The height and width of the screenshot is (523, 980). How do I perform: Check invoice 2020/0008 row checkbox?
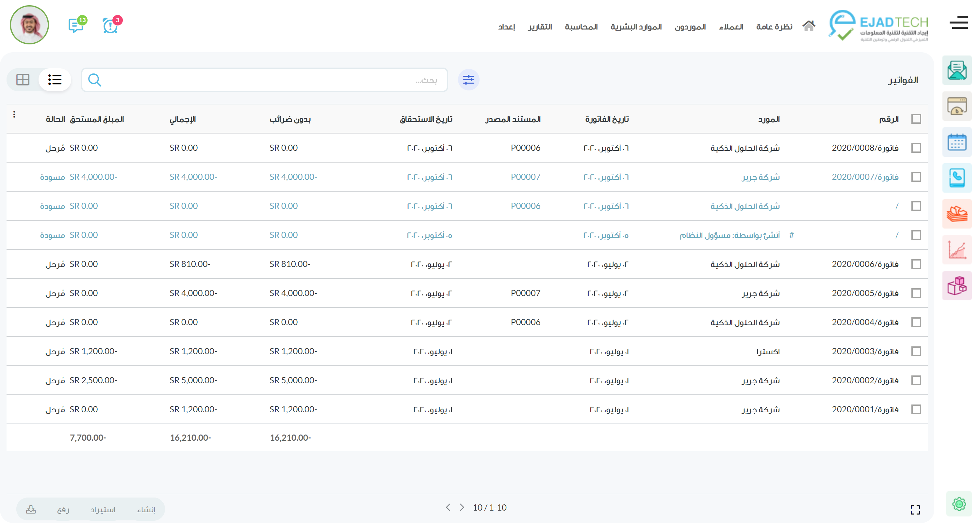(x=916, y=148)
